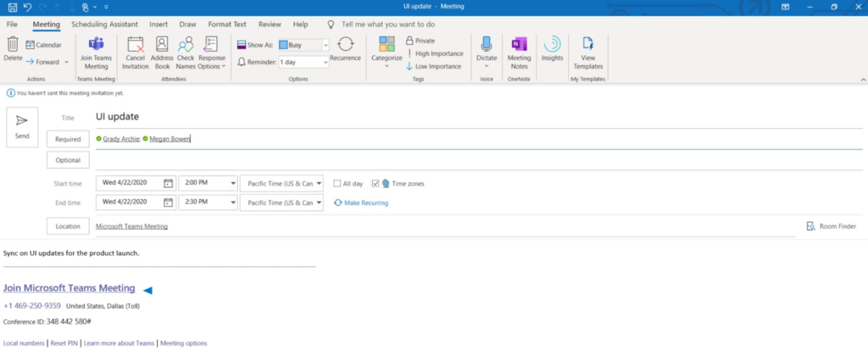The height and width of the screenshot is (355, 868).
Task: Open the Categorize color menu
Action: [387, 53]
